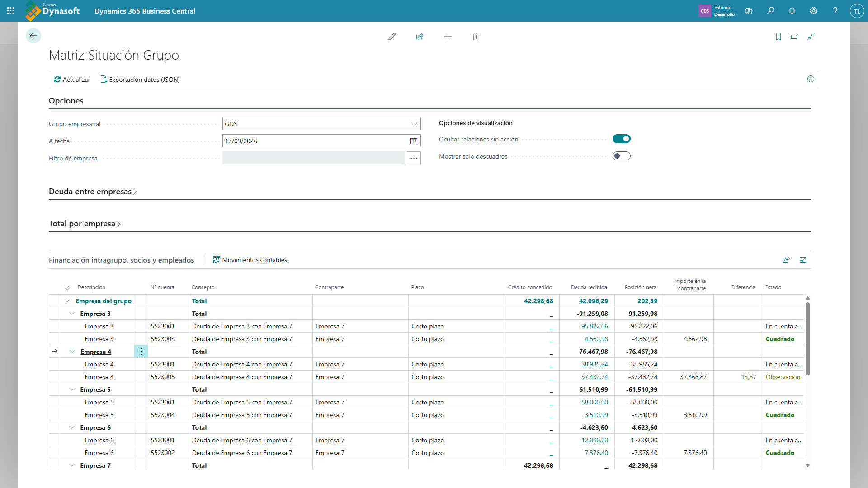
Task: Toggle Ocultar relaciones sin acción switch
Action: pyautogui.click(x=622, y=139)
